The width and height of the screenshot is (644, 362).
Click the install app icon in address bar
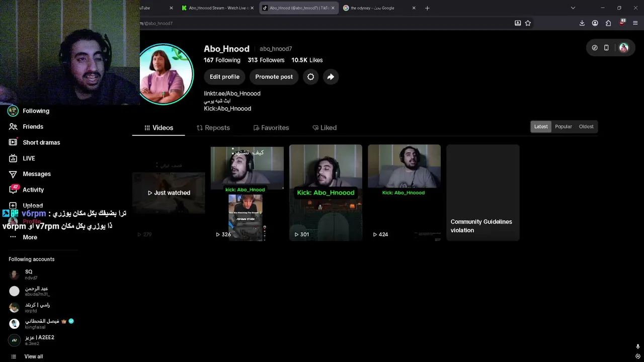518,23
